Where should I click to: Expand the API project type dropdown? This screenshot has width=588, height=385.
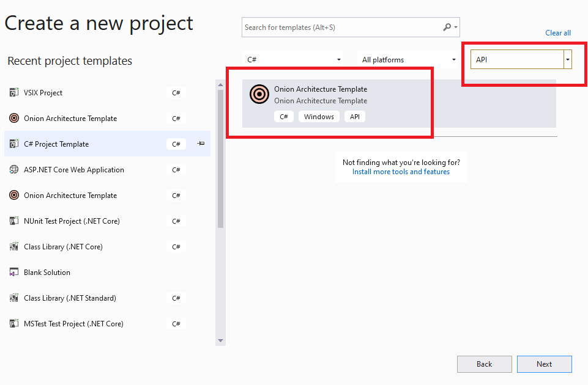pyautogui.click(x=568, y=59)
